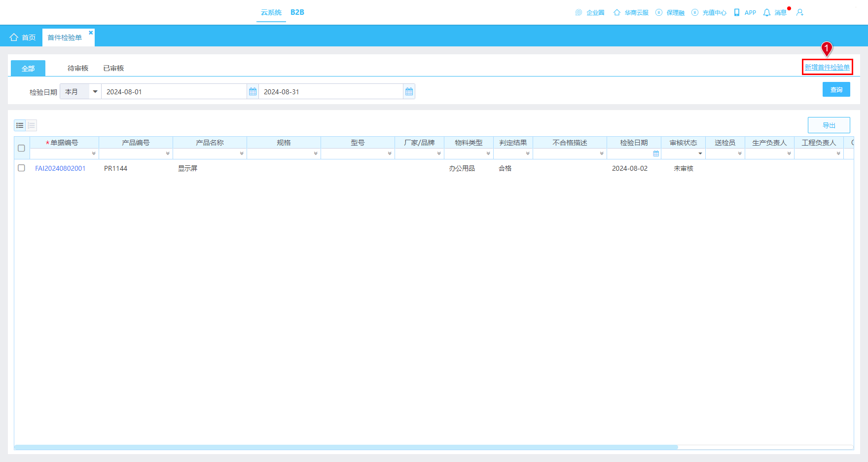This screenshot has width=868, height=462.
Task: Click the 2024-08-31 end date field
Action: click(x=331, y=91)
